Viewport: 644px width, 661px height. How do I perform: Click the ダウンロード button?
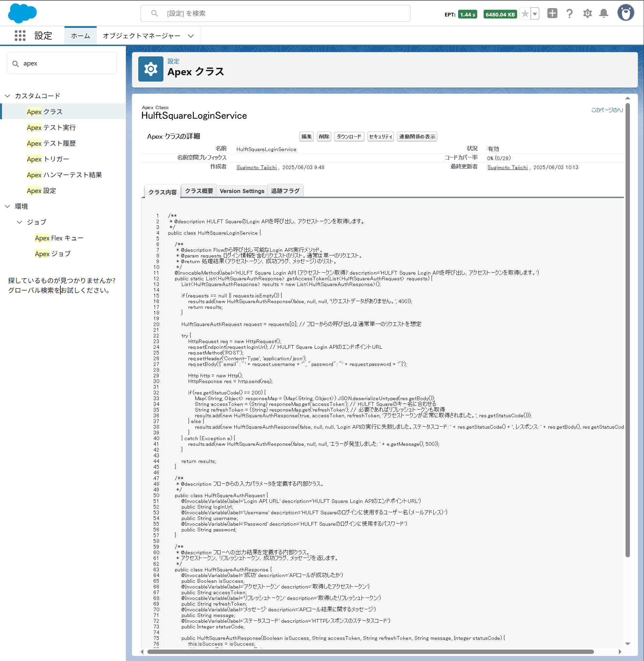349,136
